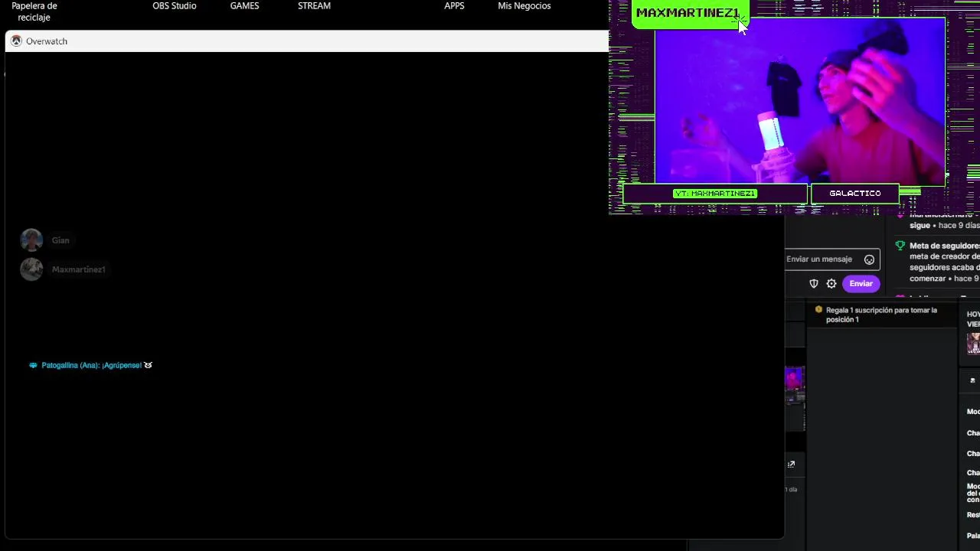Click the Gian player name
Image resolution: width=980 pixels, height=551 pixels.
[60, 240]
